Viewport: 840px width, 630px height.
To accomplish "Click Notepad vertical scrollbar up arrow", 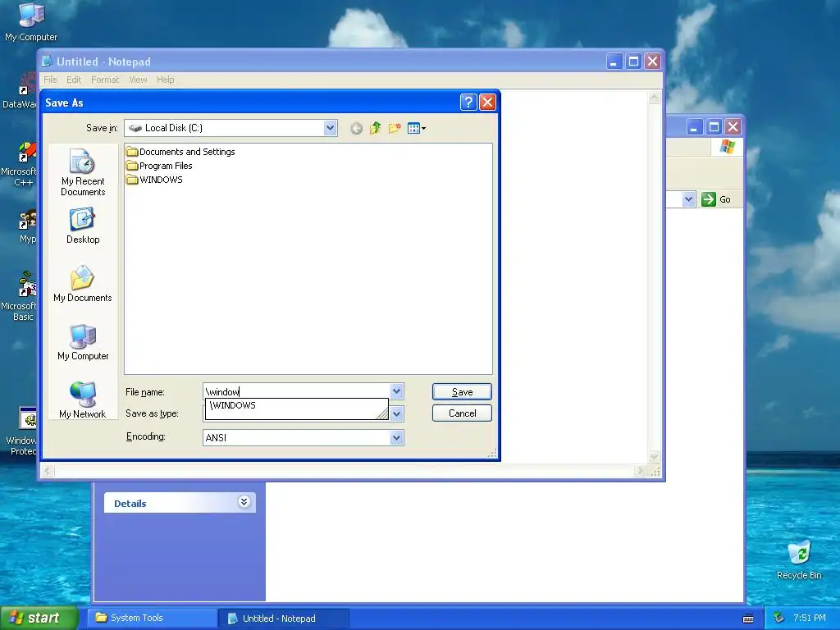I will (654, 98).
